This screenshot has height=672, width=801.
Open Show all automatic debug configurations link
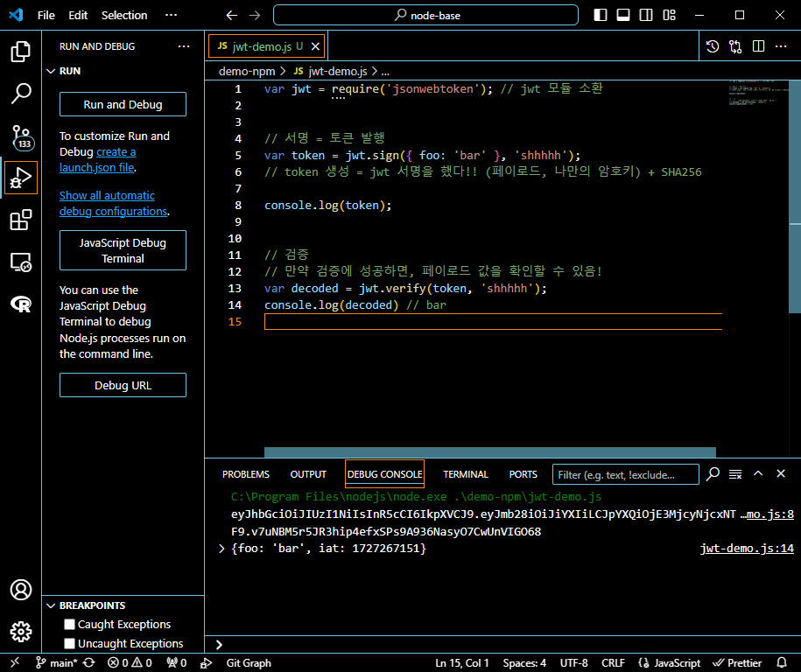point(113,203)
